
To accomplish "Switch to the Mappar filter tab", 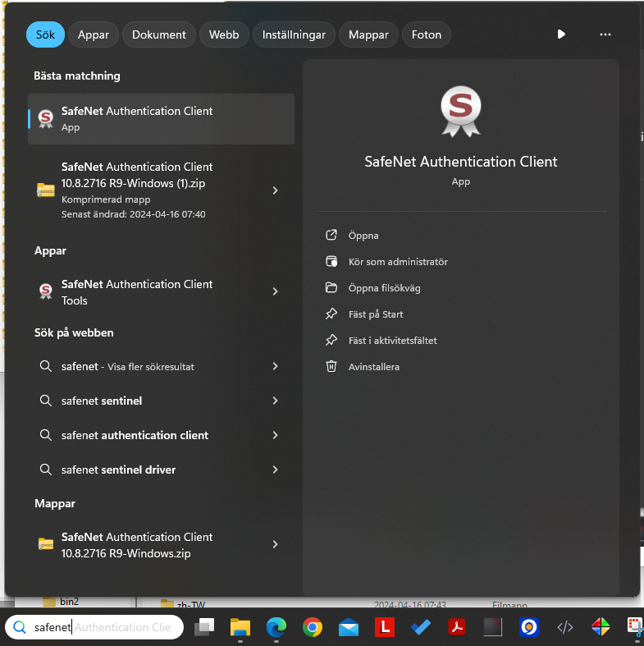I will (x=368, y=34).
